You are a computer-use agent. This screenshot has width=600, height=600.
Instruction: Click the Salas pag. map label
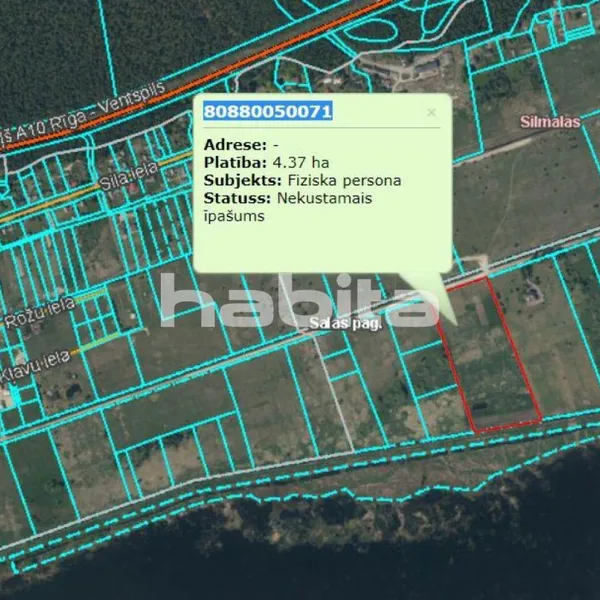(x=346, y=323)
